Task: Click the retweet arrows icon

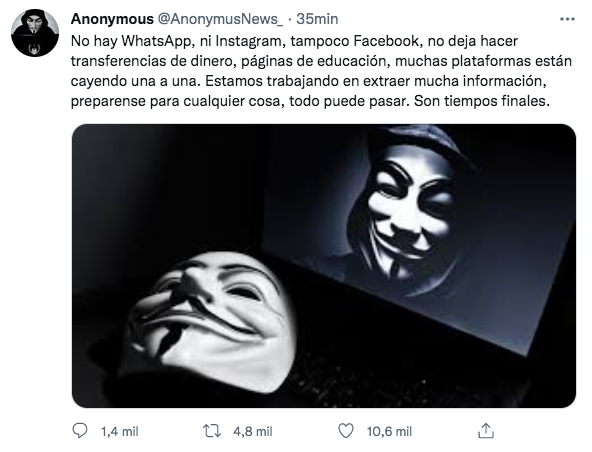Action: (x=212, y=430)
